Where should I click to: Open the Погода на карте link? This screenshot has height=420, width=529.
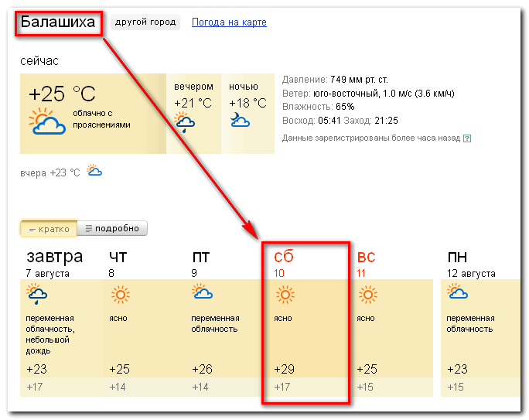pos(229,22)
